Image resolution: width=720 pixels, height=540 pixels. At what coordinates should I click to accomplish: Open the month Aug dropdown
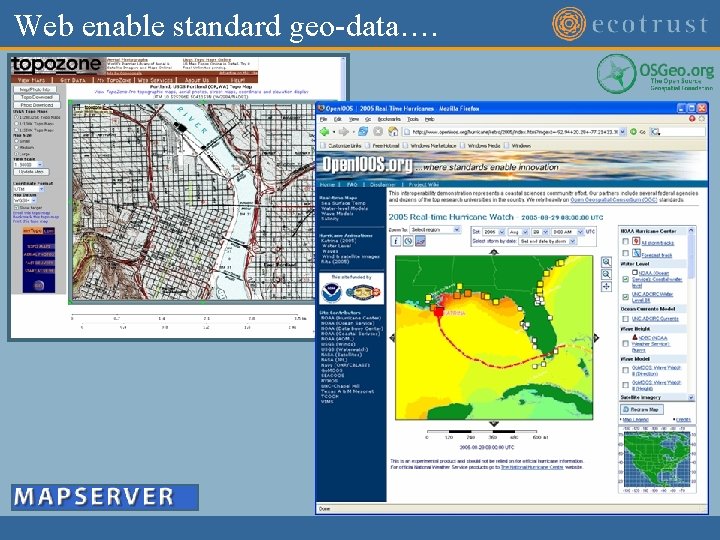pos(518,232)
